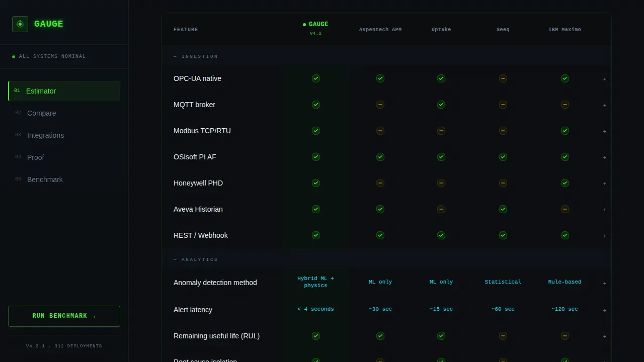Click the '~15 sec' latency value
The image size is (644, 362).
(441, 309)
